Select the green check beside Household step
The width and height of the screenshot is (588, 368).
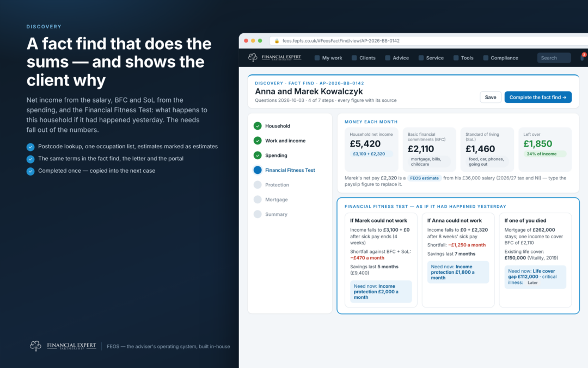(x=257, y=126)
